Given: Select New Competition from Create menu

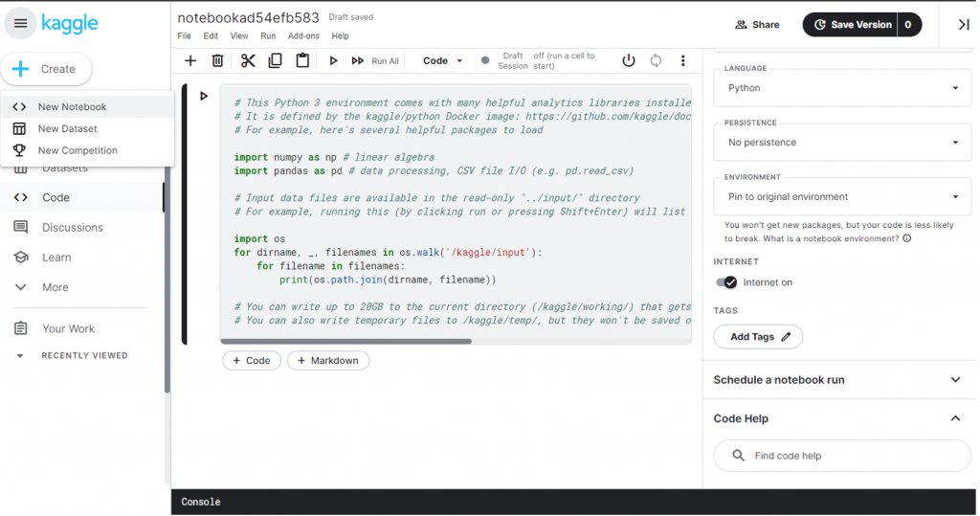Looking at the screenshot, I should coord(87,150).
